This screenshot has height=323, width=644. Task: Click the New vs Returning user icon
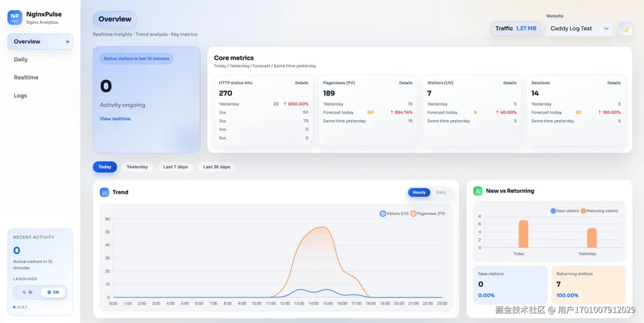[478, 191]
